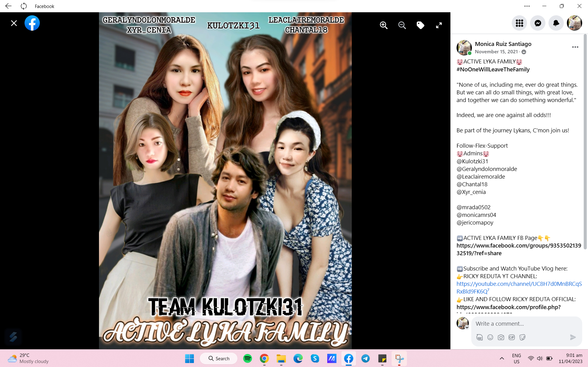Open #NoOneWillLeaveTheFamily hashtag
Image resolution: width=588 pixels, height=367 pixels.
tap(493, 69)
